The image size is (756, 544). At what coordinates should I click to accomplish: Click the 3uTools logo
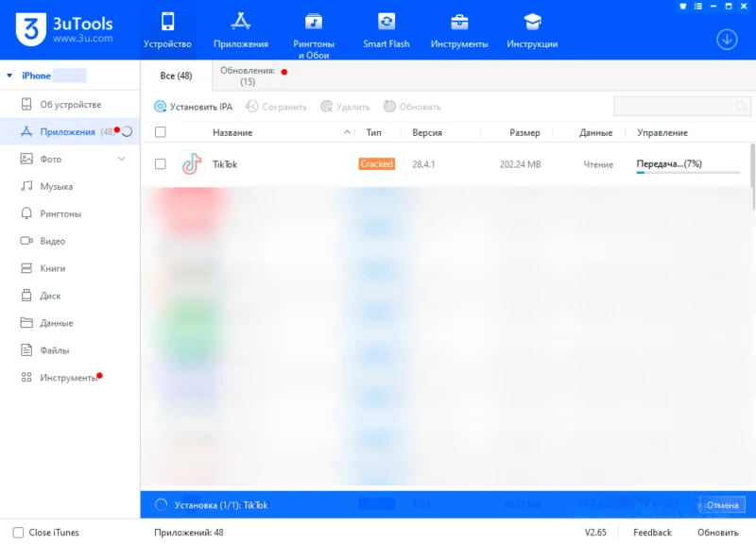pyautogui.click(x=64, y=29)
